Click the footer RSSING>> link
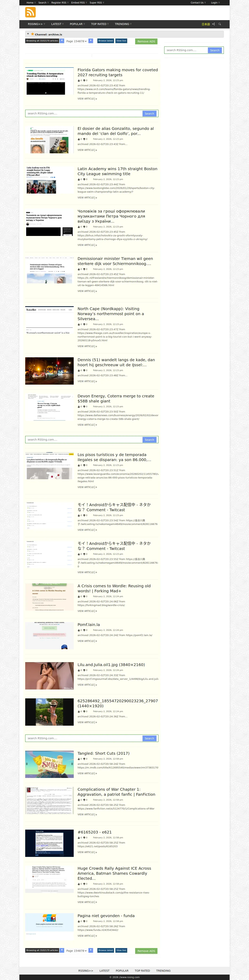249x980 pixels. (85, 971)
